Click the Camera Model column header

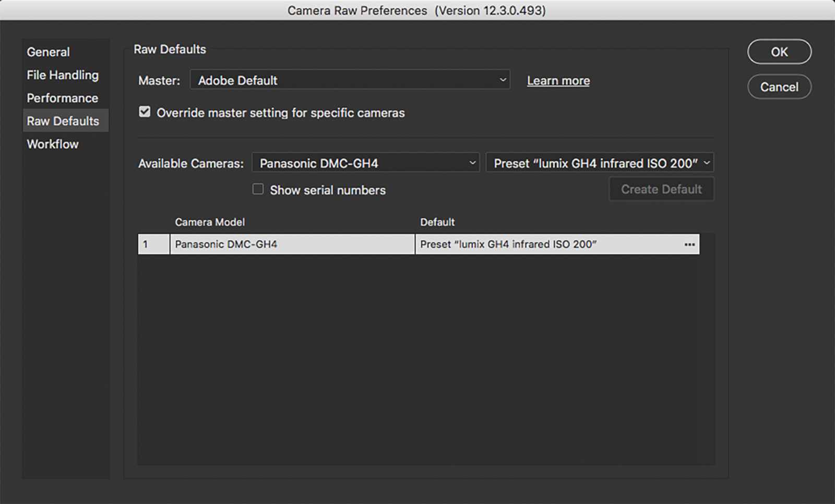click(x=210, y=222)
